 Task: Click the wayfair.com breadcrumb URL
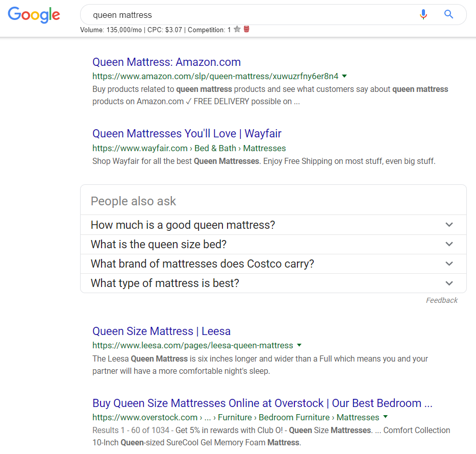[189, 148]
